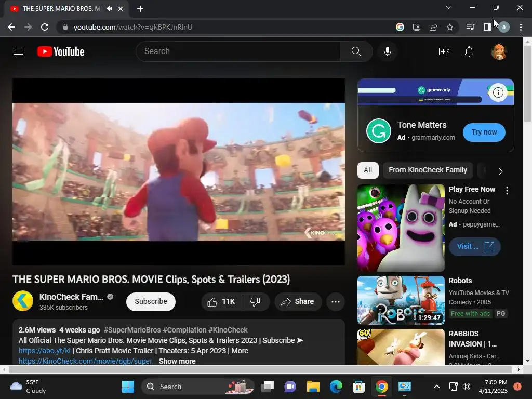Open File Explorer from taskbar
The height and width of the screenshot is (399, 532).
pos(313,387)
